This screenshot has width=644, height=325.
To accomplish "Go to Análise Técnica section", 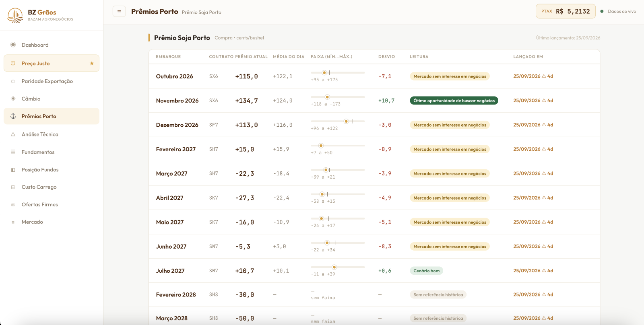I will click(52, 134).
